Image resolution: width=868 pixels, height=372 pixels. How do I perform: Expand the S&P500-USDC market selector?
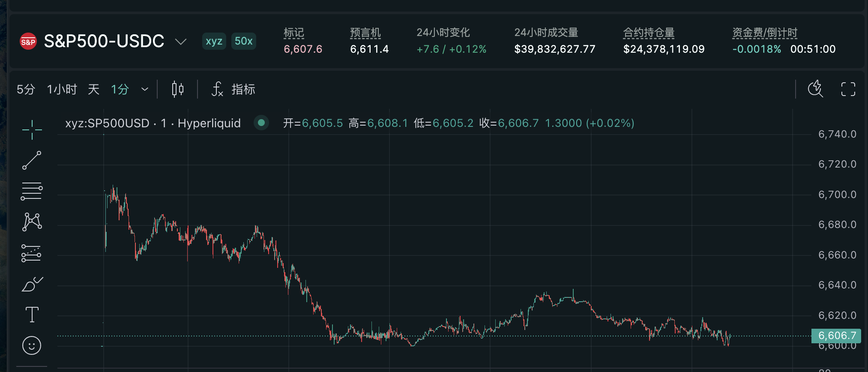pyautogui.click(x=181, y=42)
